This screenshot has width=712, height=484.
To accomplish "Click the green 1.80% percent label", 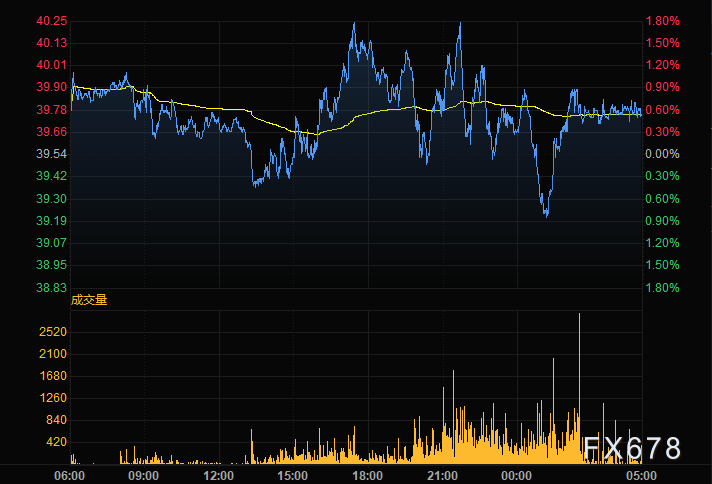I will (663, 288).
